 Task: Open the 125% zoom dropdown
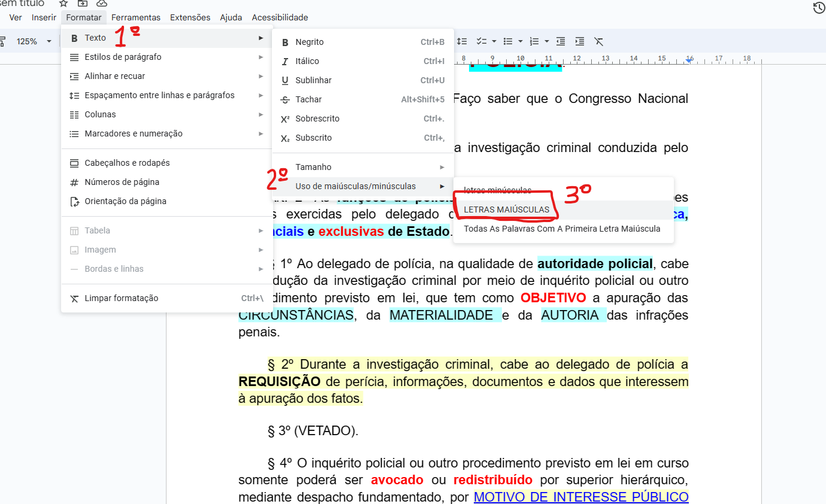(34, 41)
